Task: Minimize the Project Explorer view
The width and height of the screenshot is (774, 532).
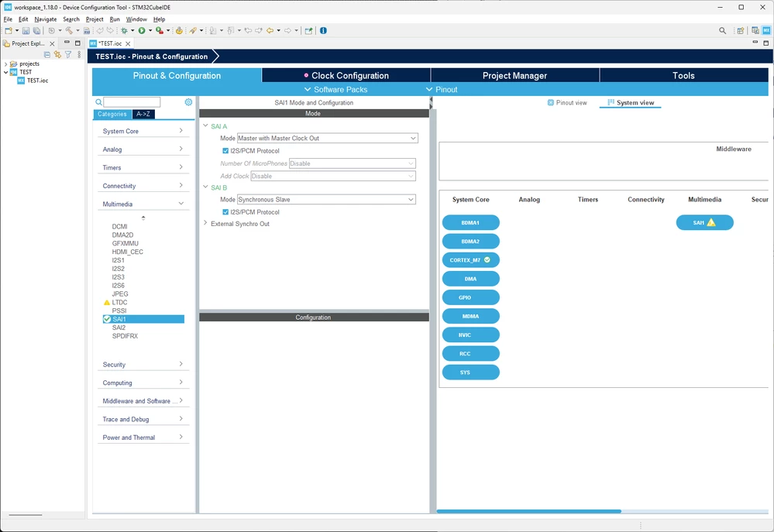Action: (67, 43)
